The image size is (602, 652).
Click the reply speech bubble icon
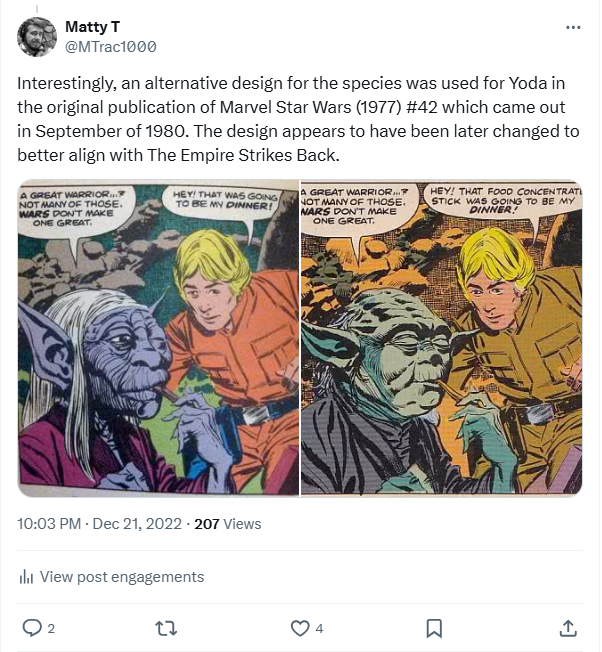(x=32, y=628)
